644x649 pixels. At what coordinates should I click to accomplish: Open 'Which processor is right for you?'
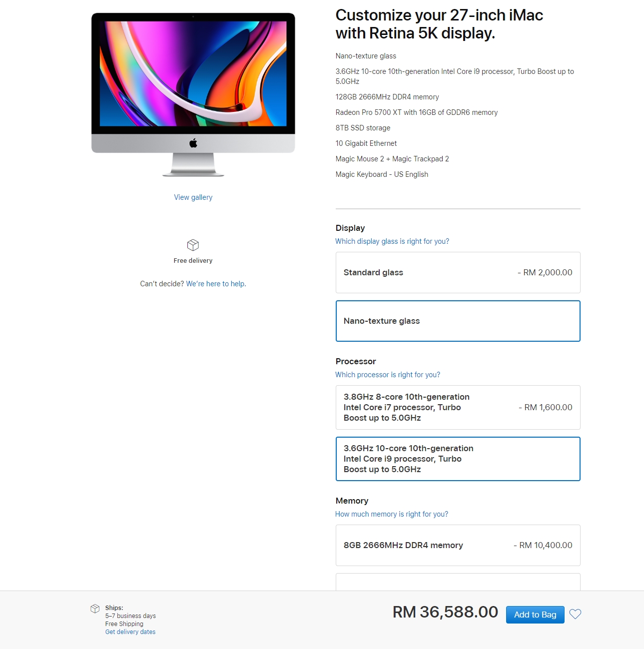(x=388, y=375)
